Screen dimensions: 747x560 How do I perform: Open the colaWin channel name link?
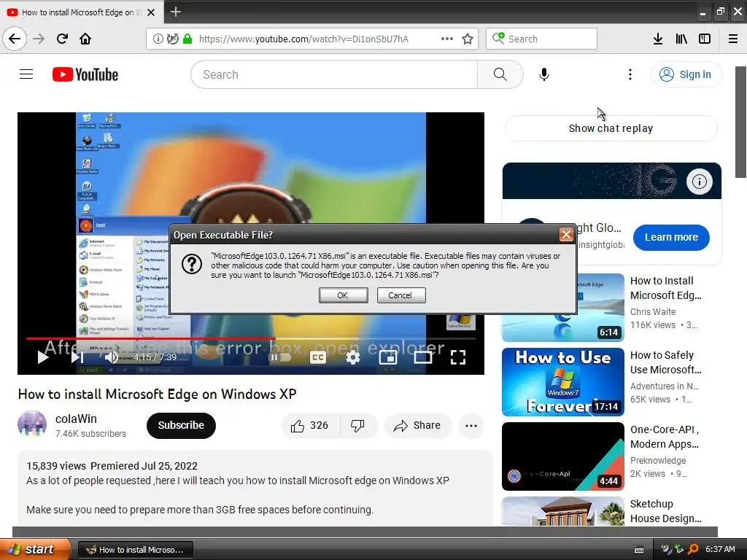[76, 419]
